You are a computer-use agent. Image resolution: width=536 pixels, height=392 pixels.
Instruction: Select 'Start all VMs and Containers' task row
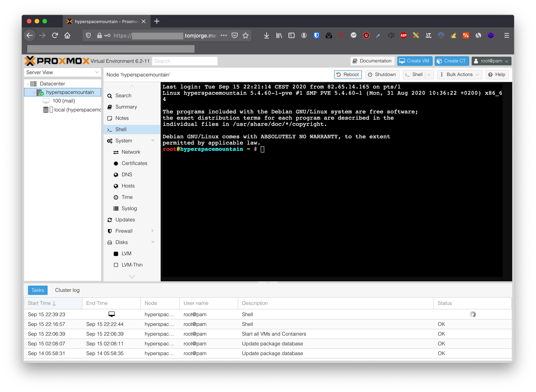[x=268, y=334]
